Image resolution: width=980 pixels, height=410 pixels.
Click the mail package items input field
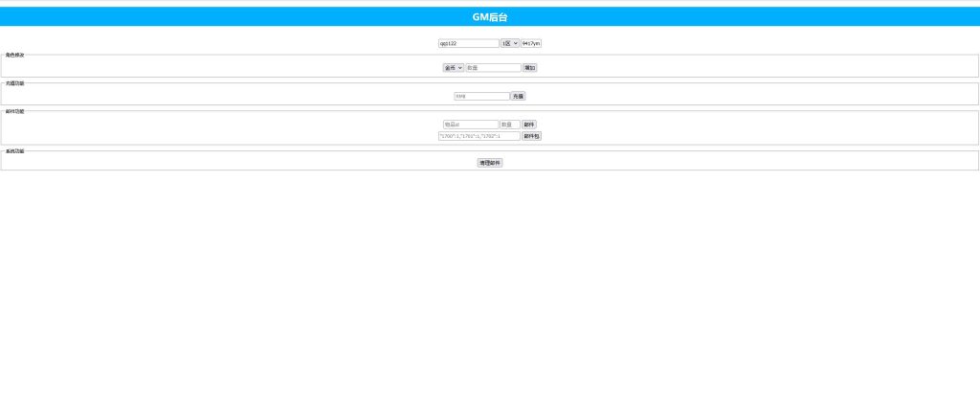[479, 136]
